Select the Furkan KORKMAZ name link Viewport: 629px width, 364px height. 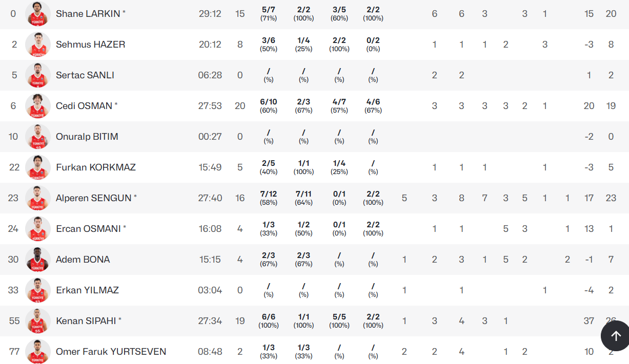click(x=95, y=167)
